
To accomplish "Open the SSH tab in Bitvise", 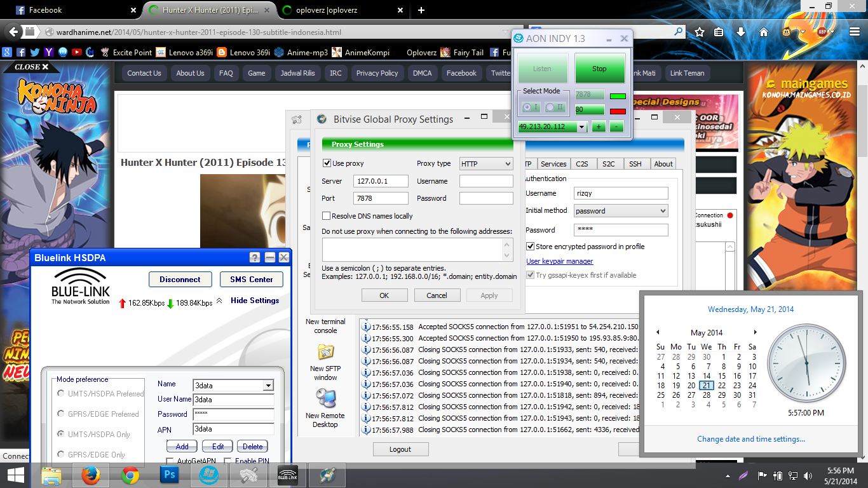I will (635, 164).
